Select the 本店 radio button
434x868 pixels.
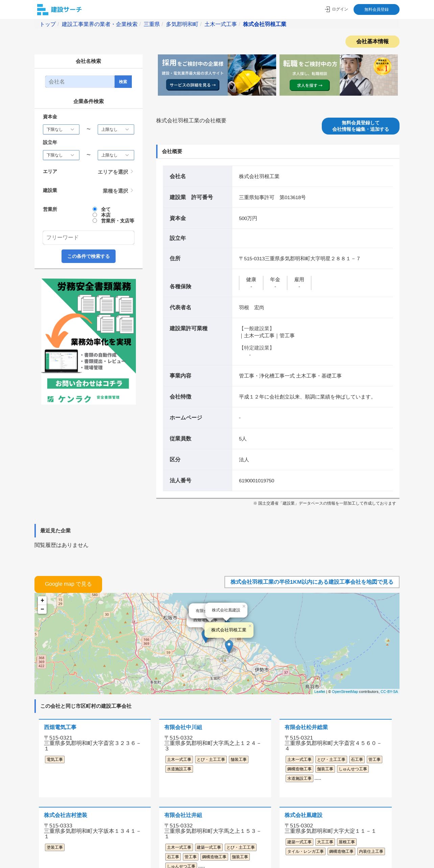click(95, 215)
